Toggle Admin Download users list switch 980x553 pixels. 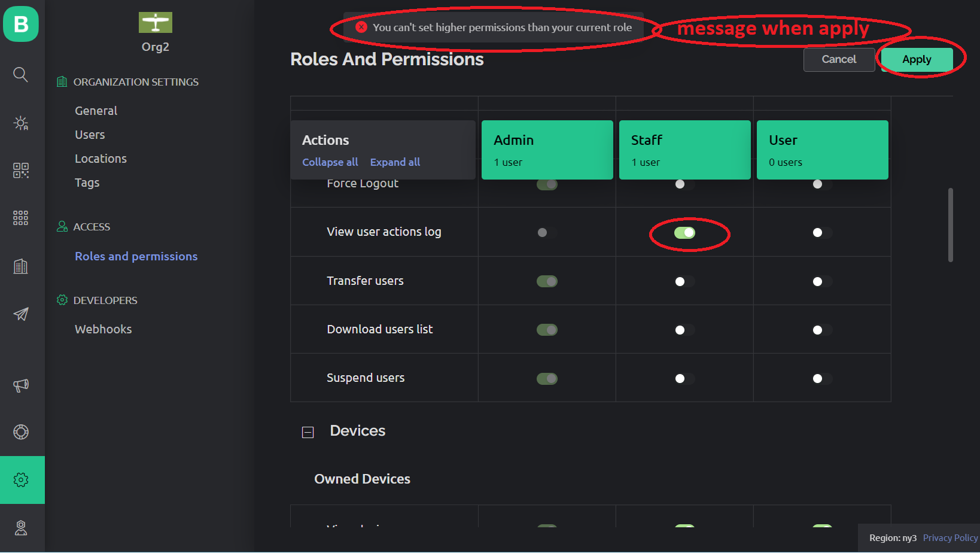(547, 330)
